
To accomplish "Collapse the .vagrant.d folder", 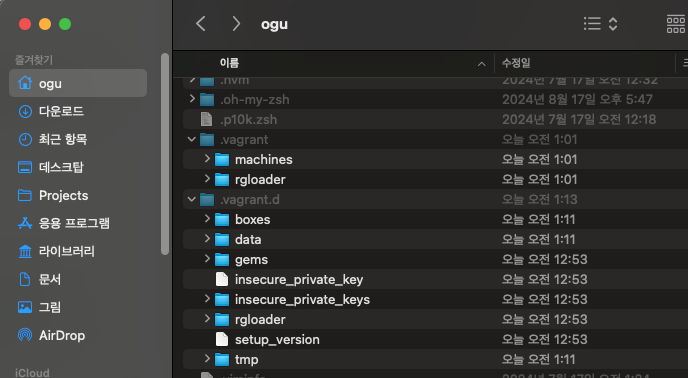I will [192, 199].
